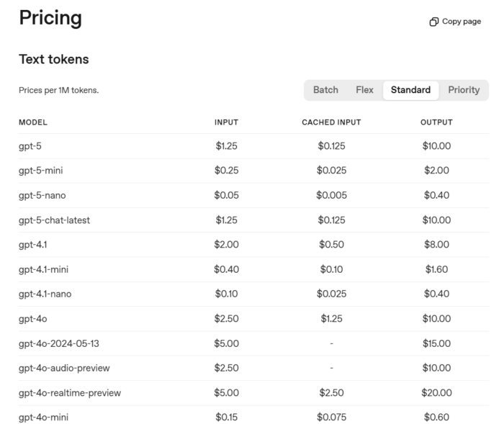Click the gpt-4o cached input price $1.25
504x424 pixels.
[x=331, y=318]
